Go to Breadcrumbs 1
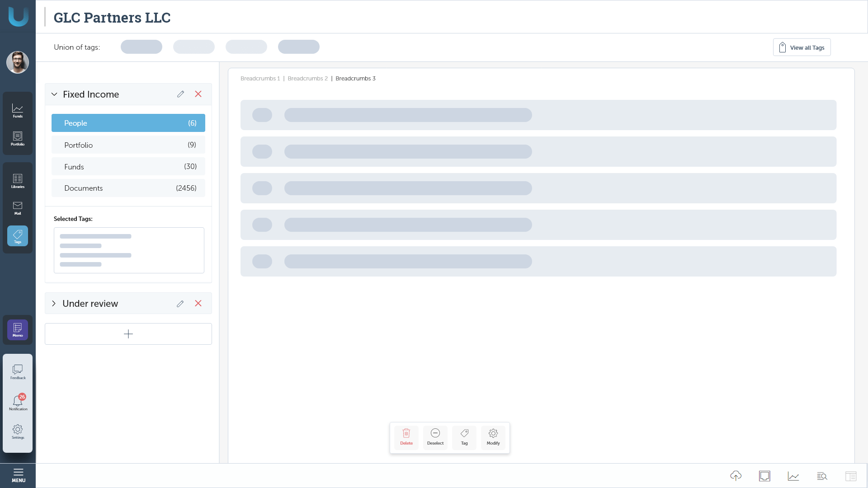 (x=260, y=79)
